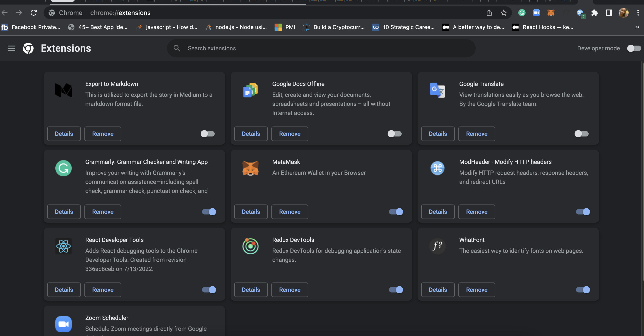
Task: Bookmark this page with star icon
Action: point(504,13)
